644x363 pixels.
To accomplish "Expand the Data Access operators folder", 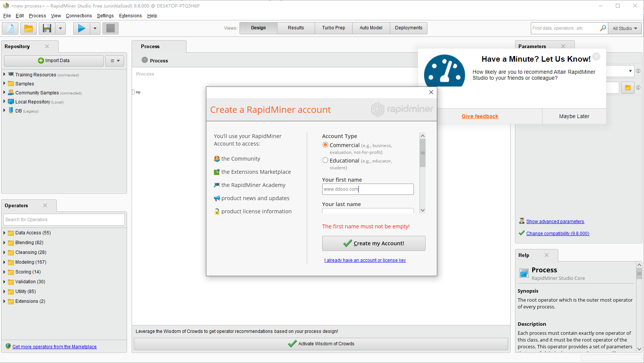I will point(5,232).
